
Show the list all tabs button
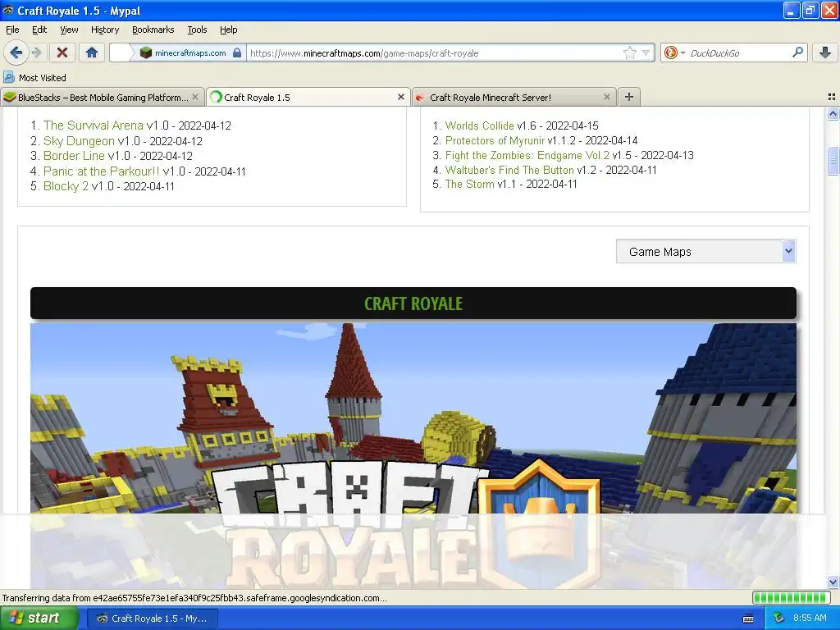click(x=832, y=97)
